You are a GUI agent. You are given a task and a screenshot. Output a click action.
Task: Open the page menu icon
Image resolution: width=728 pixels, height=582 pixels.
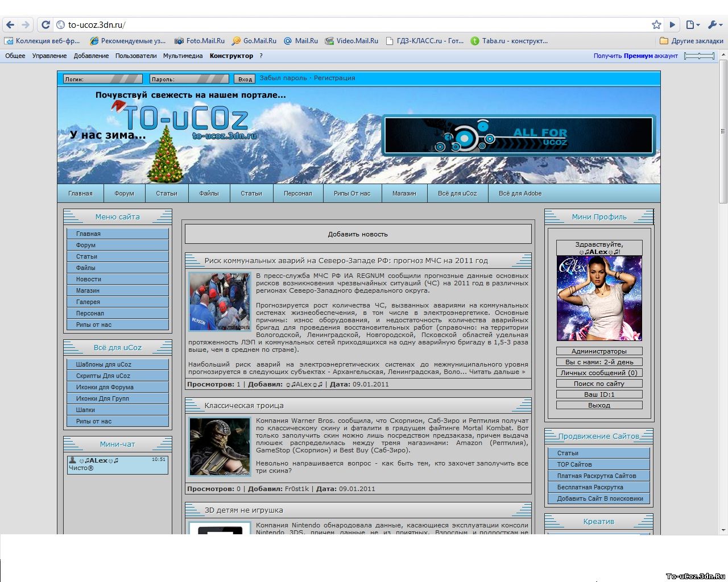click(x=692, y=24)
